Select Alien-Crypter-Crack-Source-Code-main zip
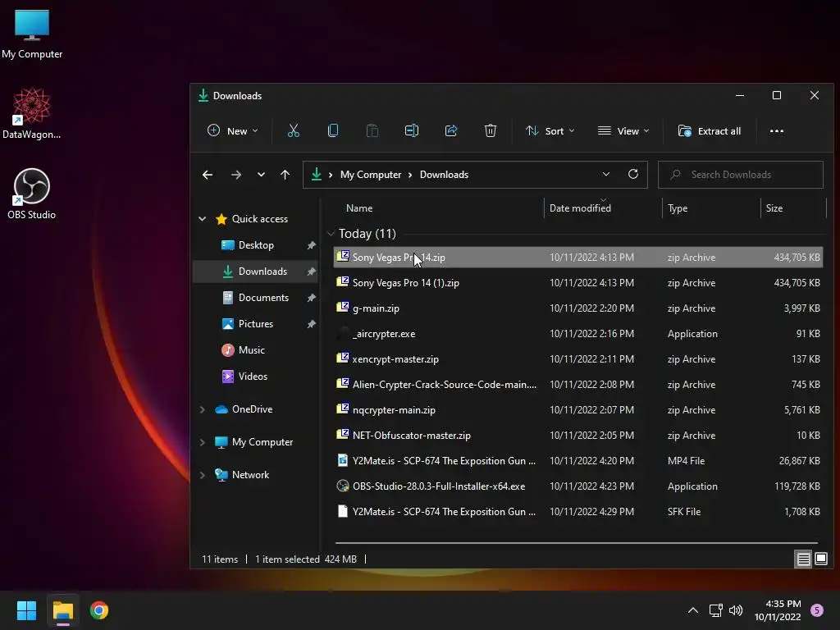 pos(578,385)
